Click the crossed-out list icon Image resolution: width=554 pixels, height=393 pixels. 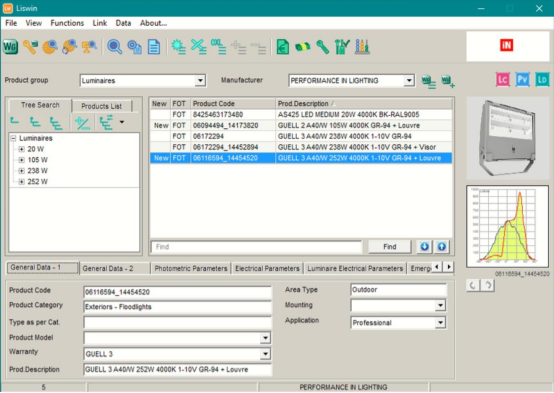click(x=199, y=47)
